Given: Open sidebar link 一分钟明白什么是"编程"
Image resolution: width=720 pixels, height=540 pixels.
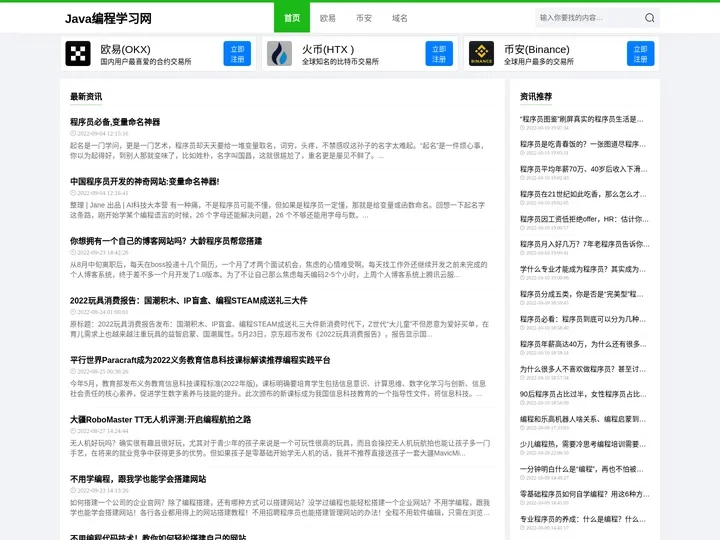Looking at the screenshot, I should pyautogui.click(x=581, y=469).
